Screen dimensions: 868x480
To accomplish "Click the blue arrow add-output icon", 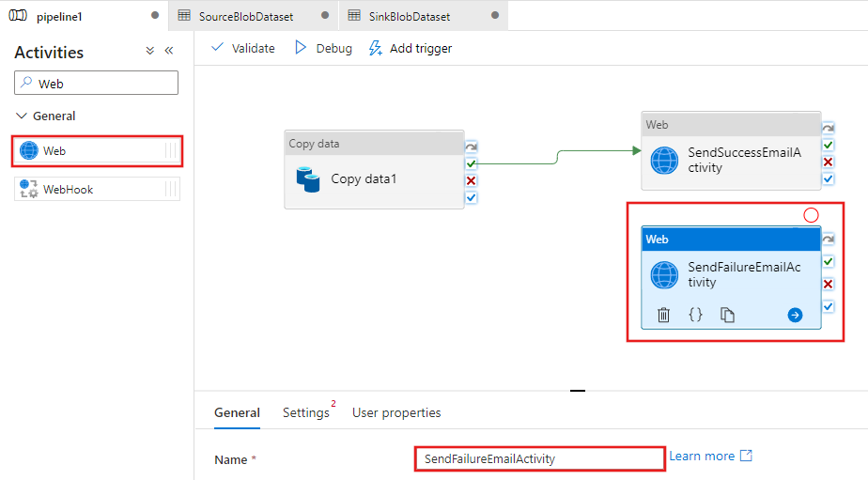I will [795, 315].
